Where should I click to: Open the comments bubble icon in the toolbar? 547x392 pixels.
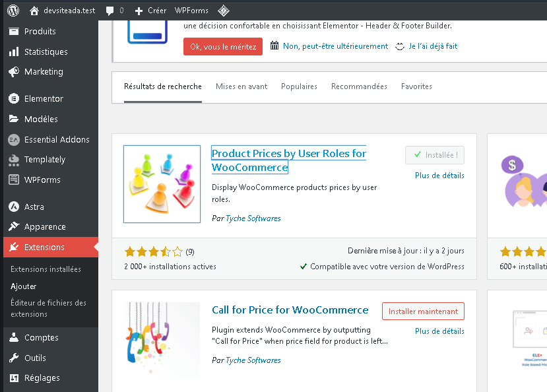coord(108,10)
